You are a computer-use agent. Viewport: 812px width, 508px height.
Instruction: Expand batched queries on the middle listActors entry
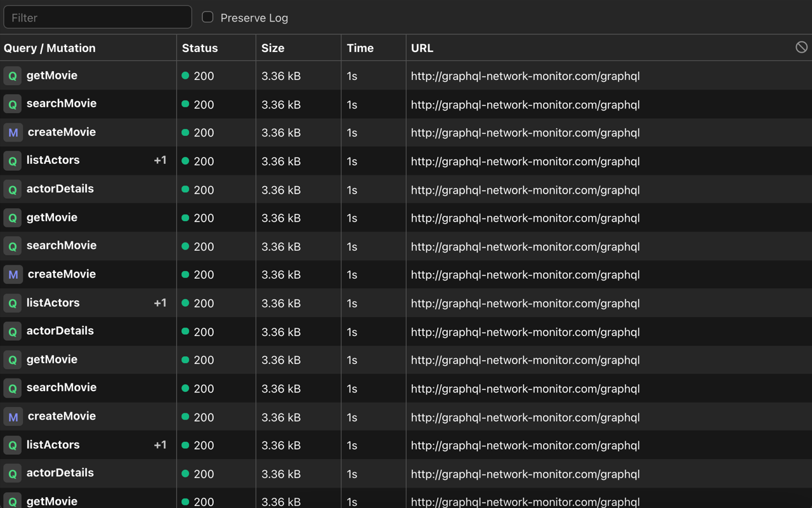159,303
